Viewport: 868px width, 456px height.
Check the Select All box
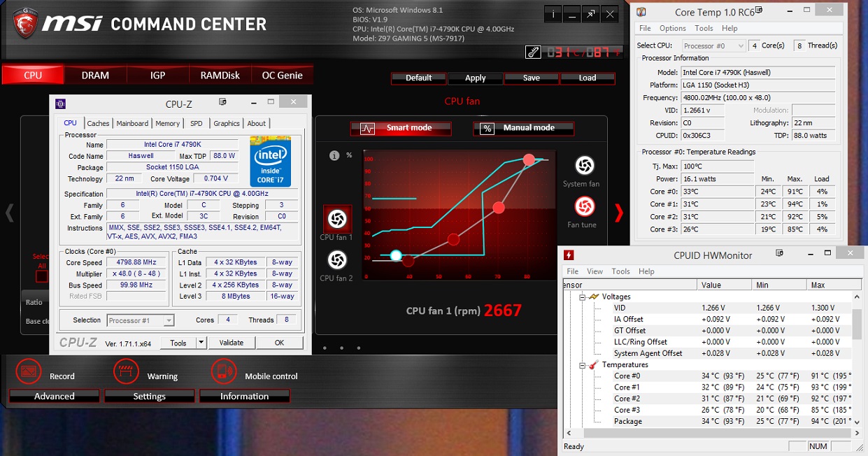(x=42, y=276)
